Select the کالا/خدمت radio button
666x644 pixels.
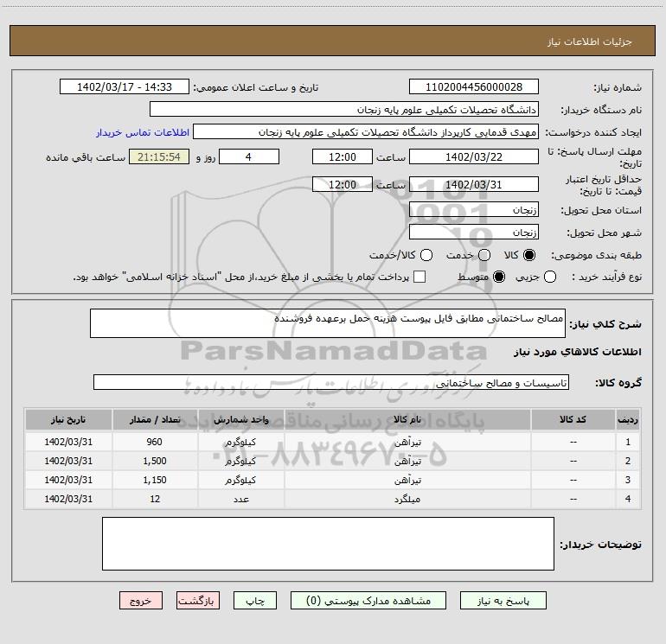pyautogui.click(x=426, y=255)
